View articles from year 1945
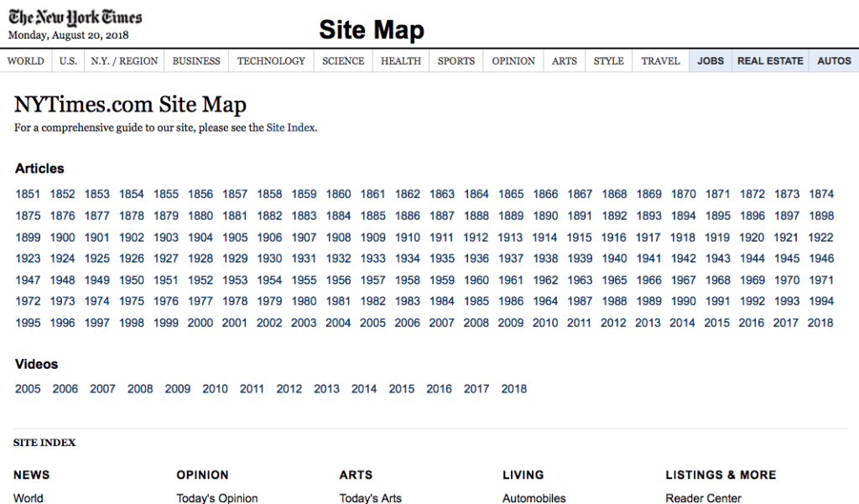Viewport: 859px width, 504px height. [787, 259]
